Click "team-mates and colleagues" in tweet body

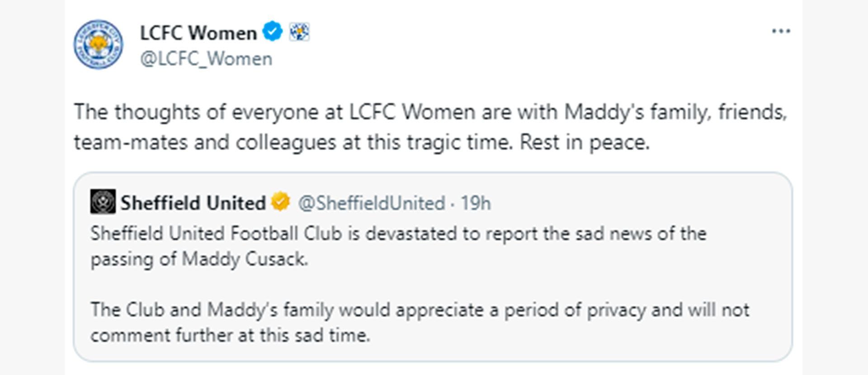[x=205, y=143]
